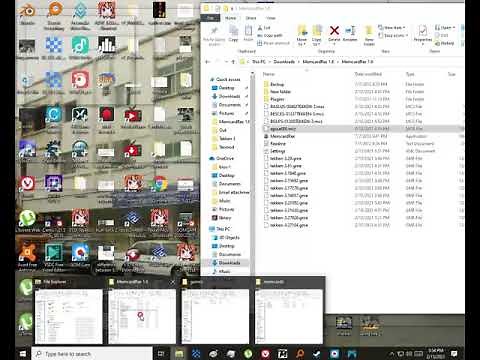This screenshot has height=360, width=480.
Task: Click File Explorer icon on taskbar
Action: (x=179, y=354)
